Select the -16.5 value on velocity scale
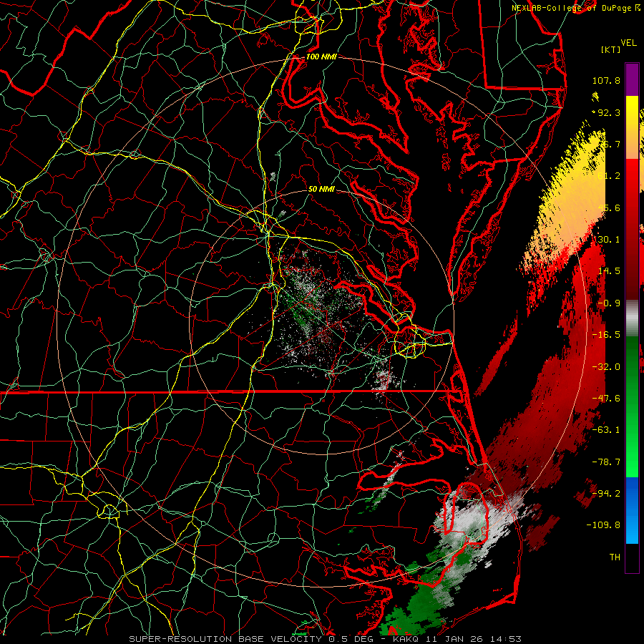This screenshot has width=644, height=644. 606,335
